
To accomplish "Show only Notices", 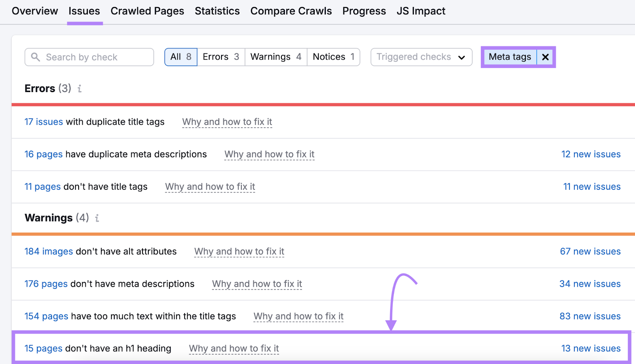I will [x=333, y=57].
